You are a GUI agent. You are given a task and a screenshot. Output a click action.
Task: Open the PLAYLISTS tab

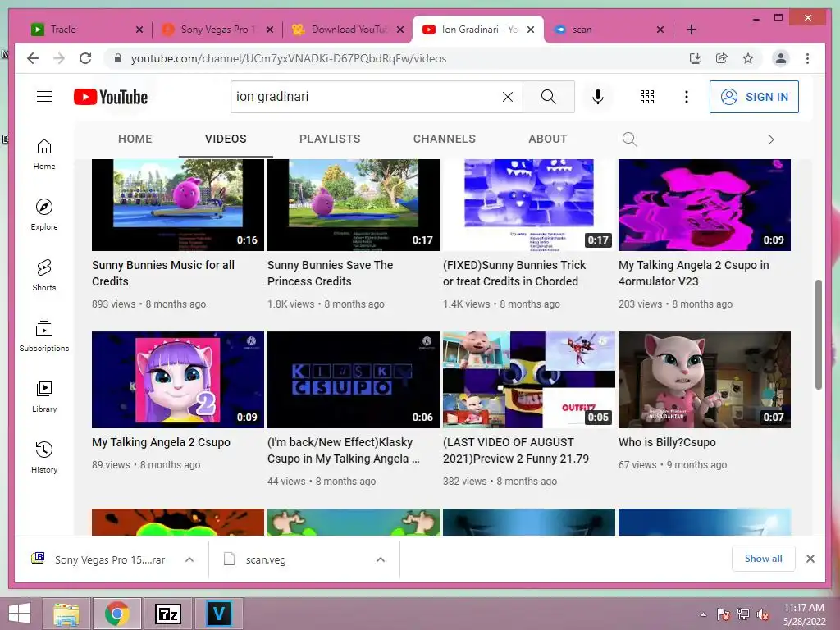pos(330,139)
